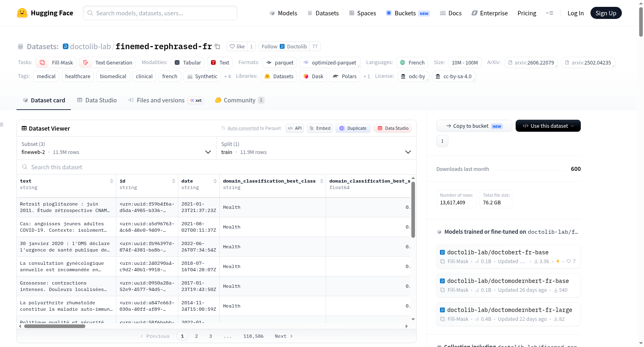This screenshot has width=644, height=347.
Task: Like the finemed-rephrased-fr dataset
Action: click(237, 46)
